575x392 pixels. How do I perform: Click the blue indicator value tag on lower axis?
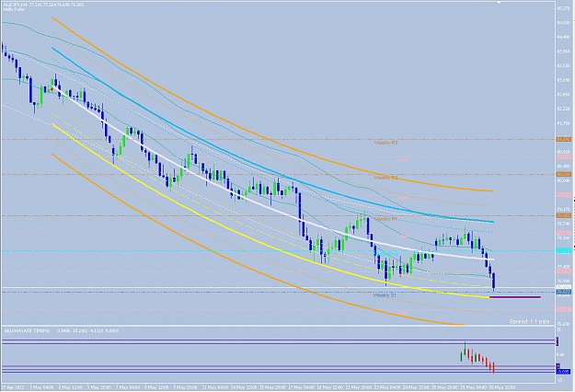563,372
